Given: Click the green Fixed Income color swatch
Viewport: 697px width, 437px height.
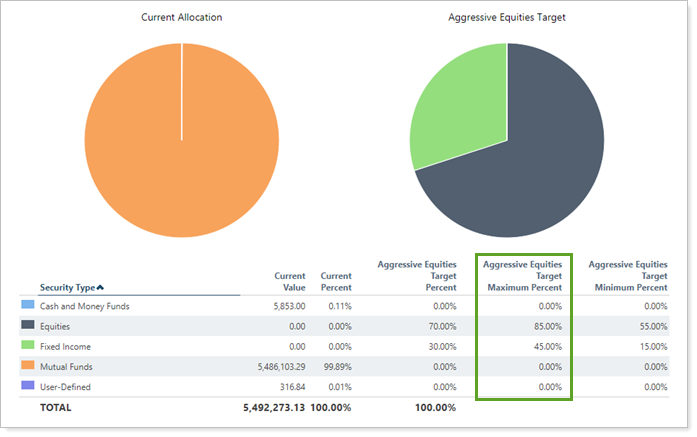Looking at the screenshot, I should coord(27,346).
